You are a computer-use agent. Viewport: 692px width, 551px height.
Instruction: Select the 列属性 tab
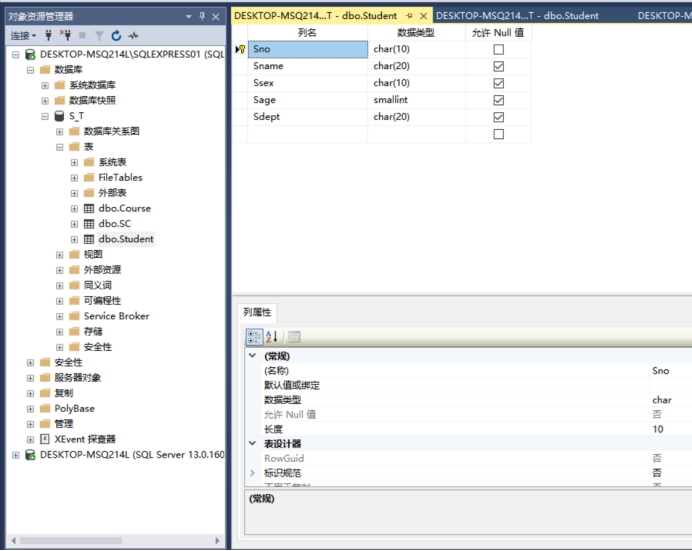coord(257,312)
